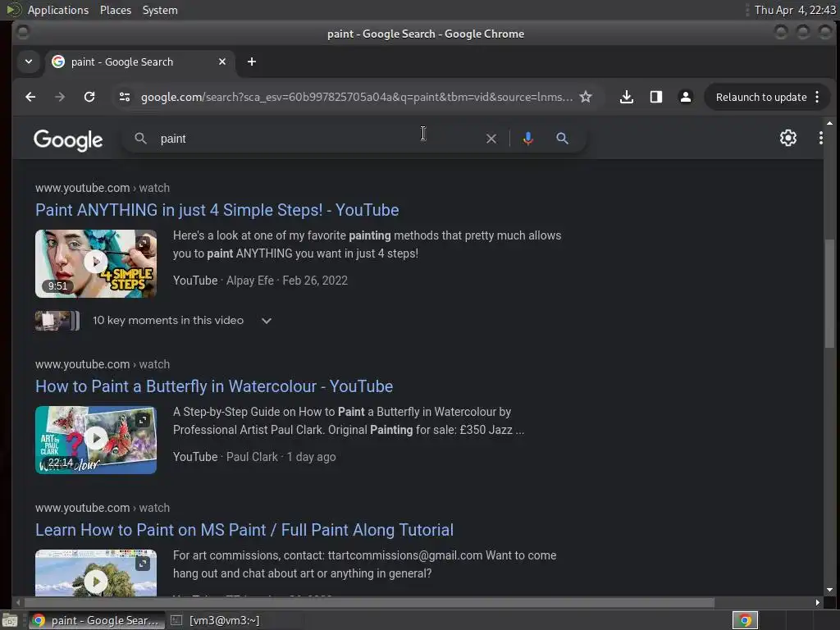Open Chrome downloads icon
The width and height of the screenshot is (840, 630).
626,97
